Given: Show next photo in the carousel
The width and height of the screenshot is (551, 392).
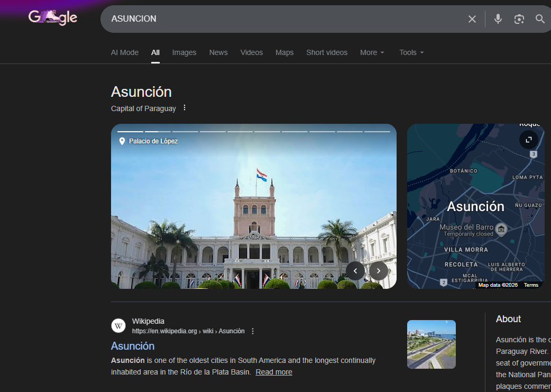Looking at the screenshot, I should pyautogui.click(x=379, y=271).
